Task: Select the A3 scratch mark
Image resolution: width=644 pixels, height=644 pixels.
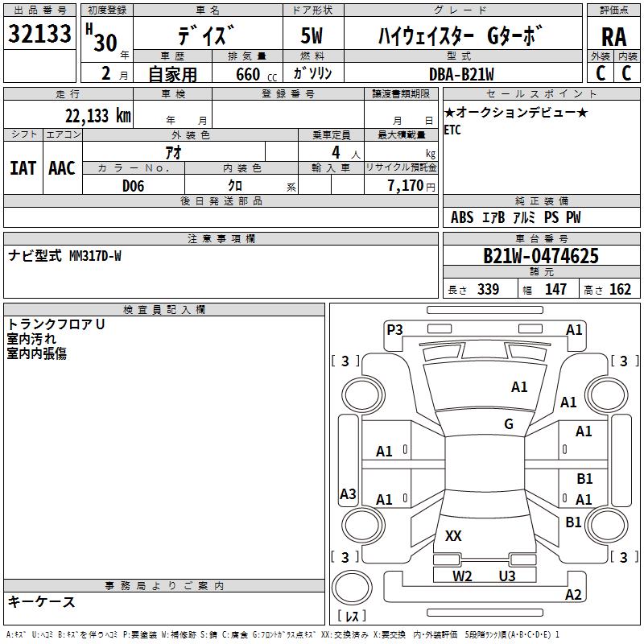Action: pos(348,493)
